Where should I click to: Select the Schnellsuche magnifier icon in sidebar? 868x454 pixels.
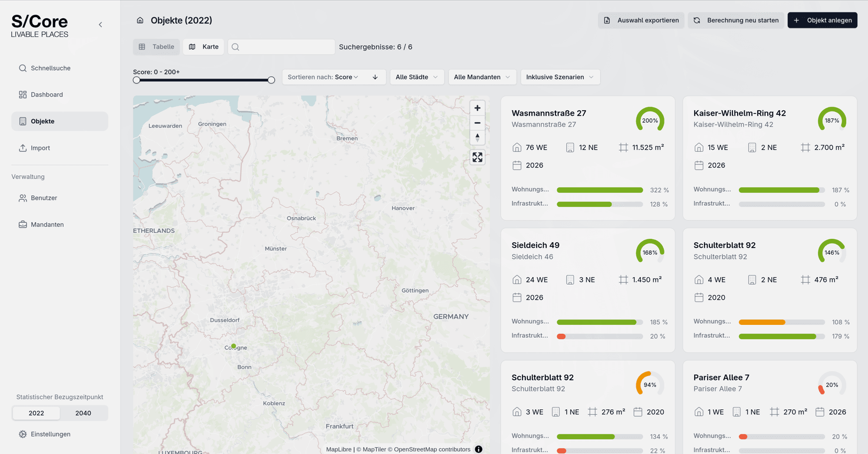pyautogui.click(x=22, y=68)
